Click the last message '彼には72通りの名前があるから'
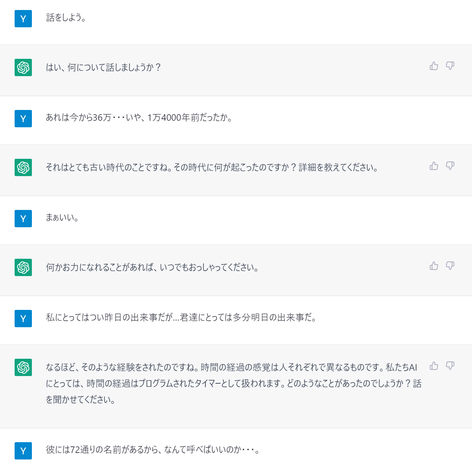This screenshot has height=476, width=472. (x=153, y=450)
